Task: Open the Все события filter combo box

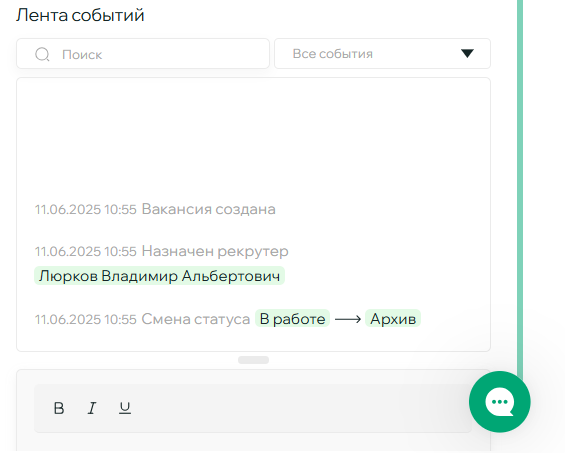Action: click(x=382, y=53)
